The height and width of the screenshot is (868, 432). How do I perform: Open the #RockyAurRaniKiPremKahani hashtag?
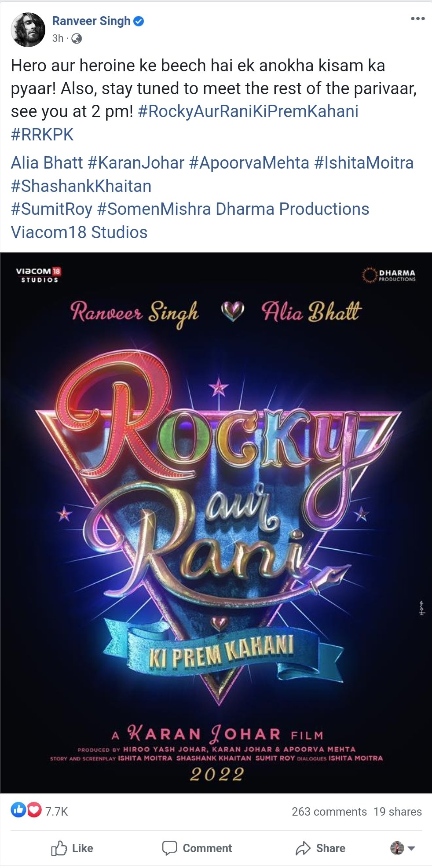click(x=248, y=111)
